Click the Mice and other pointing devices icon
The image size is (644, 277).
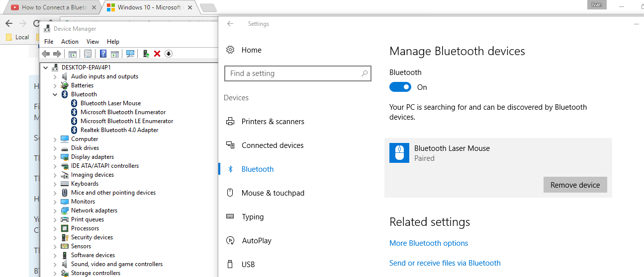[x=65, y=193]
